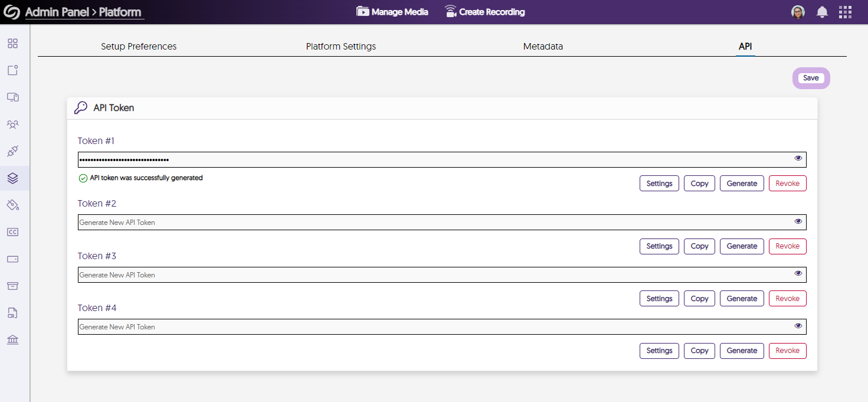The image size is (868, 402).
Task: Reveal Token #1 with the eye icon
Action: pos(798,158)
